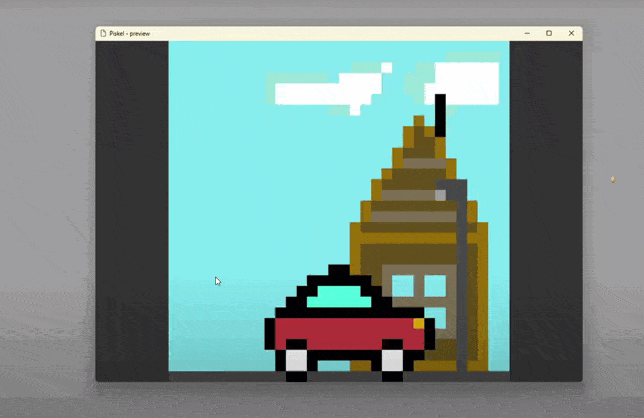Click the black antenna atop the building
This screenshot has height=418, width=644.
440,115
